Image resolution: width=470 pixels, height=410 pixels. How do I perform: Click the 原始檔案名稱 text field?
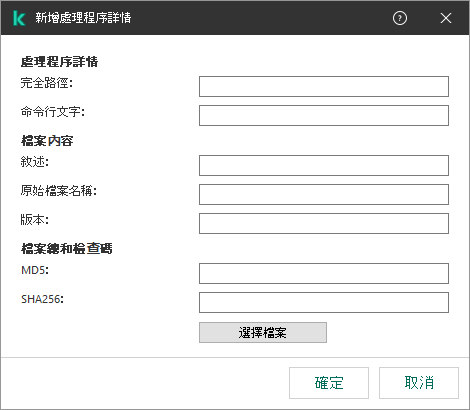324,194
